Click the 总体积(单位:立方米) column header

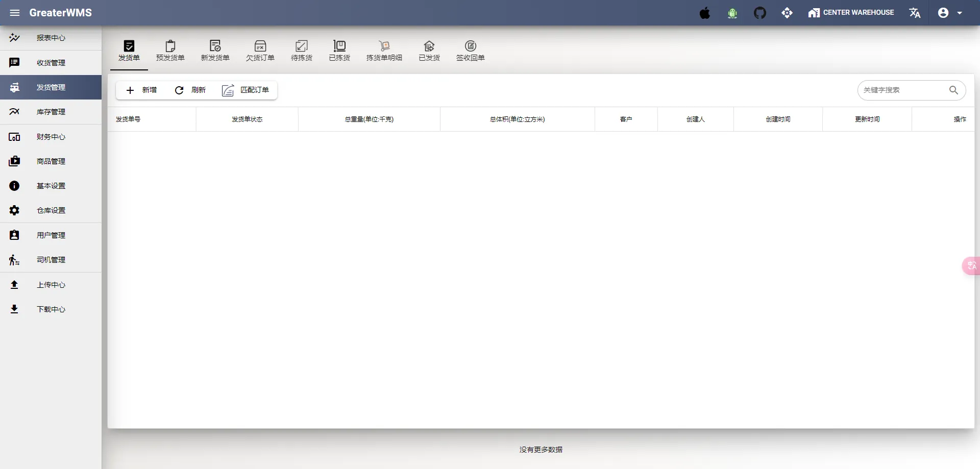(518, 119)
